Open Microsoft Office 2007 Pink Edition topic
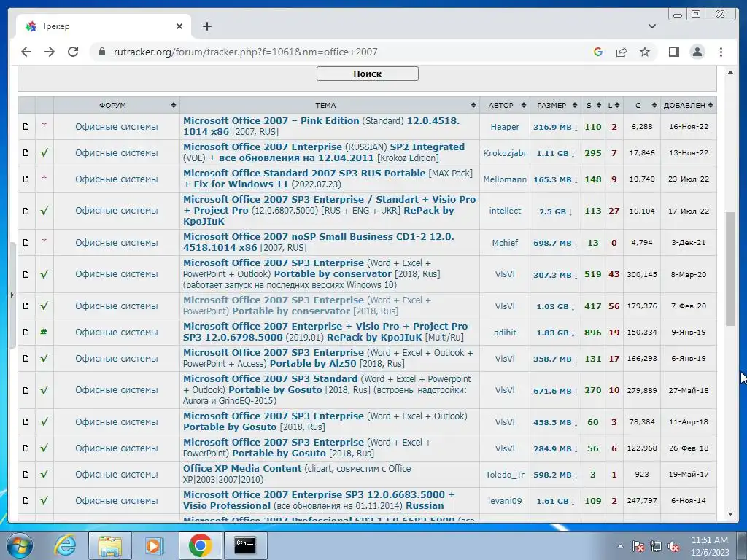Image resolution: width=747 pixels, height=560 pixels. pos(321,126)
